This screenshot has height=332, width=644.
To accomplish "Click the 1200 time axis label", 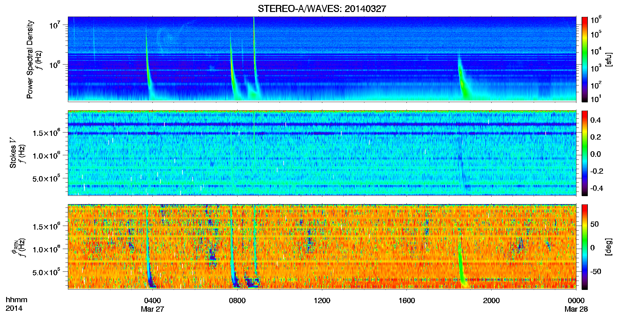I will pyautogui.click(x=322, y=300).
